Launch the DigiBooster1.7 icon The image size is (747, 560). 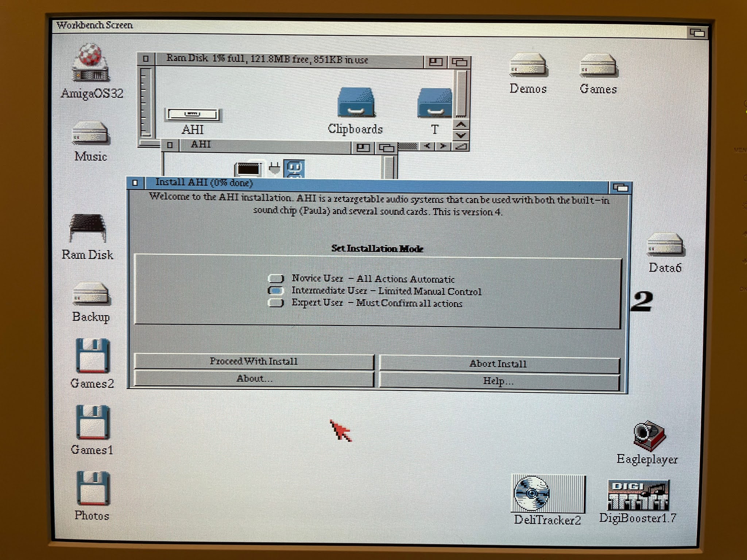tap(638, 495)
